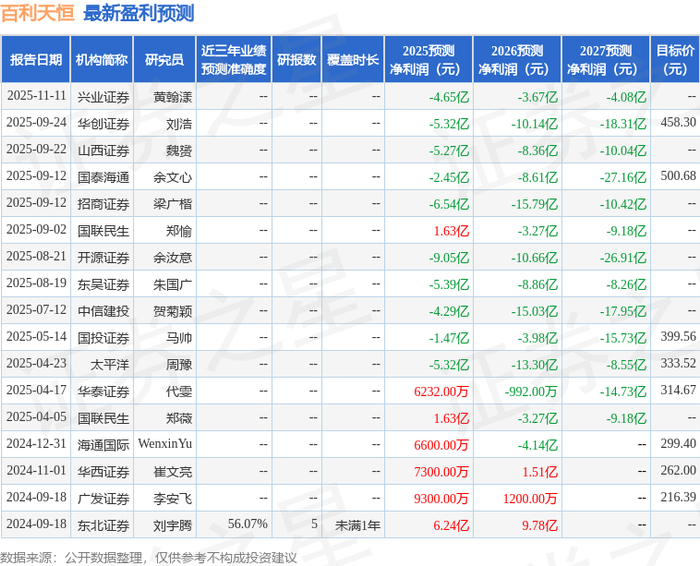Click 东北证券 institution name
This screenshot has height=566, width=700.
point(103,525)
